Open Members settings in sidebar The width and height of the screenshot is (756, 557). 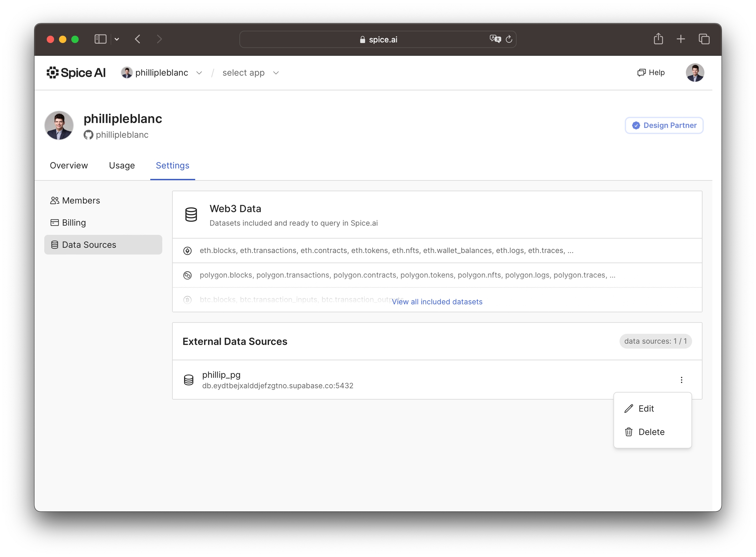pos(81,201)
